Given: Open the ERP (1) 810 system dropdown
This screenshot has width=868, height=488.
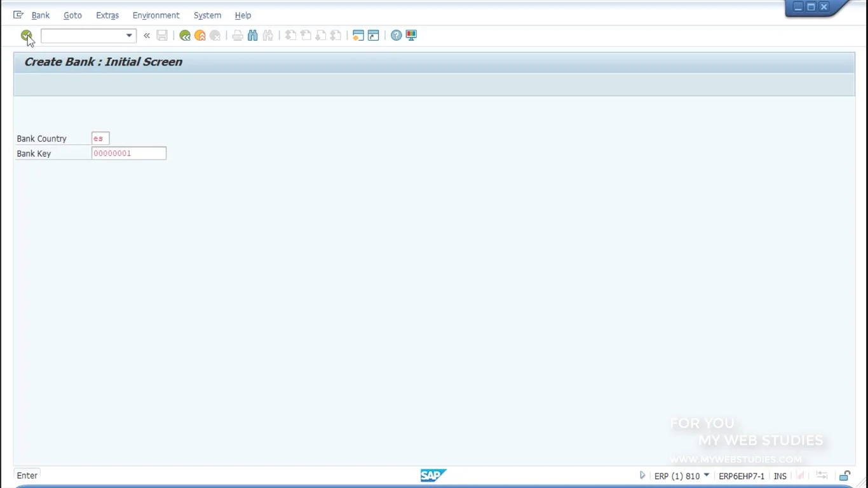Looking at the screenshot, I should point(707,475).
